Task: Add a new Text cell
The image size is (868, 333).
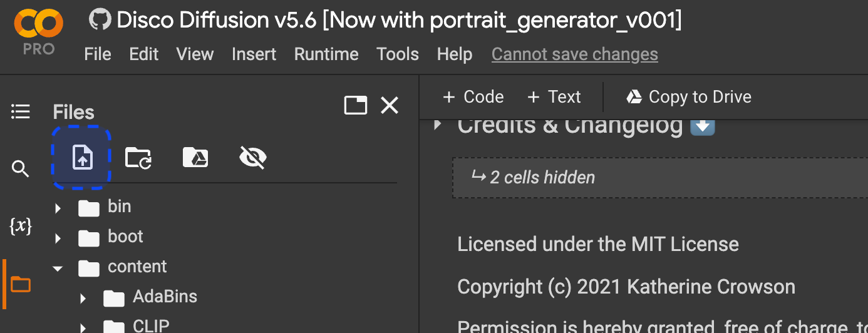Action: [554, 97]
